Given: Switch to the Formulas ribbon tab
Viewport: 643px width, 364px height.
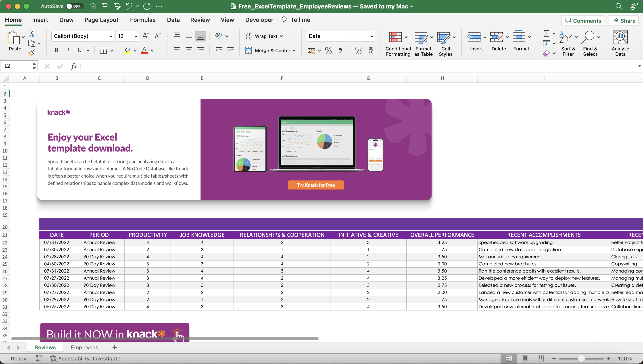Looking at the screenshot, I should tap(143, 20).
